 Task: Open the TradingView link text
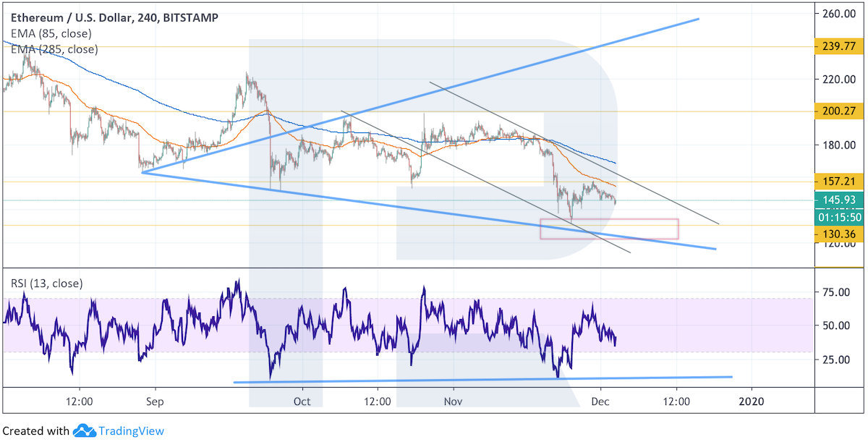pos(131,431)
